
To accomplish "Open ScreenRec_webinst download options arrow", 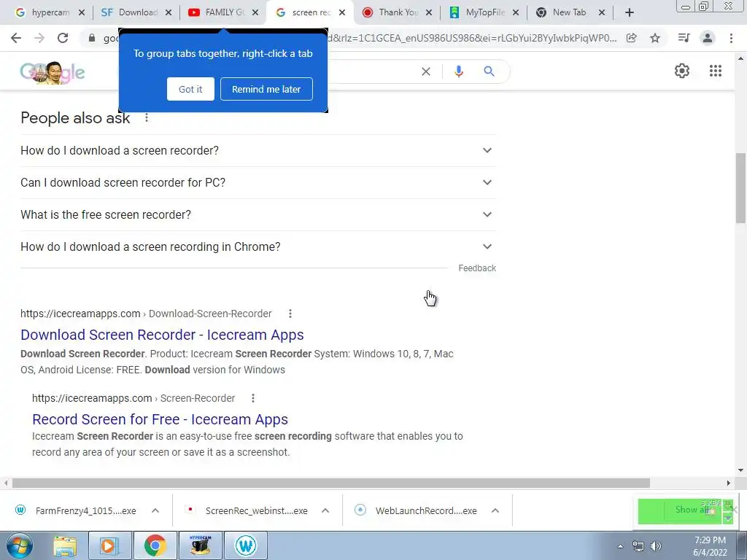I will point(325,510).
